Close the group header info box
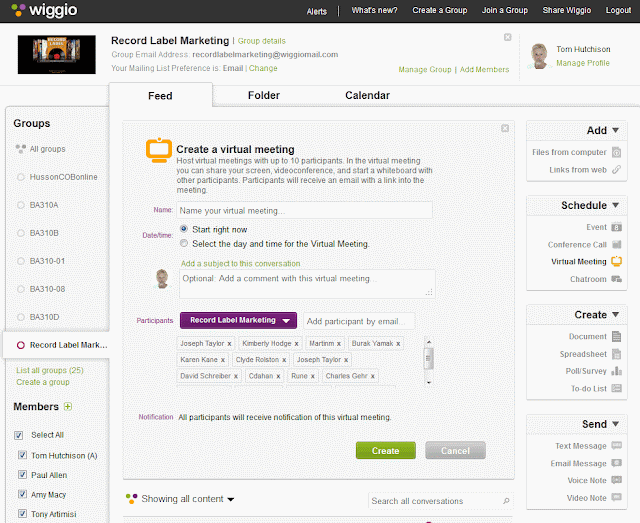640x523 pixels. pyautogui.click(x=507, y=37)
